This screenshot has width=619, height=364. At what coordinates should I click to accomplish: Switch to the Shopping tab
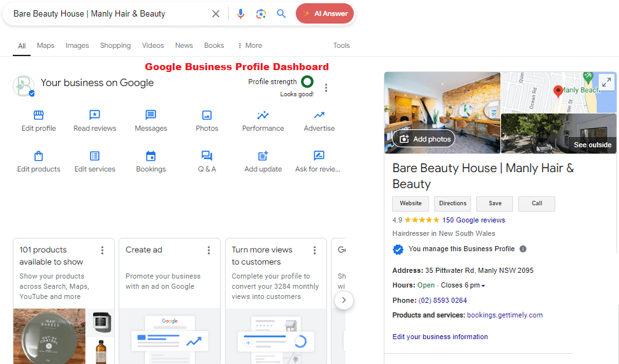115,45
